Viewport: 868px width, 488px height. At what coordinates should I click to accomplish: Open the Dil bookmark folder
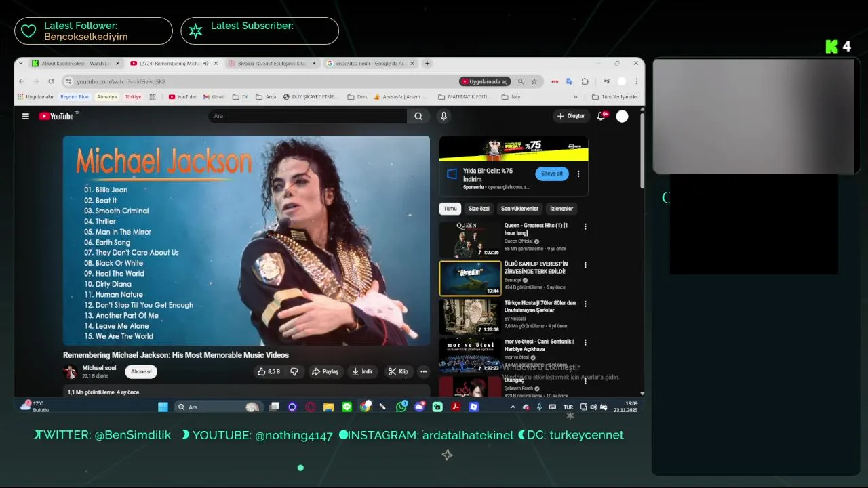[x=241, y=97]
